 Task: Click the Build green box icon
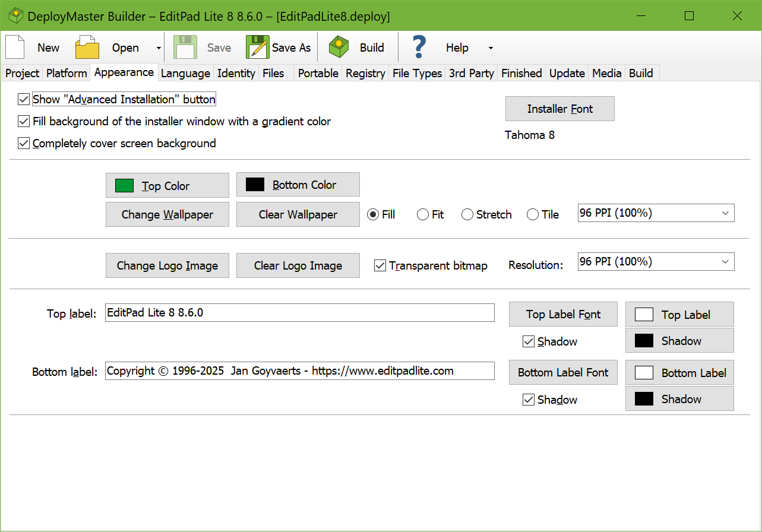click(339, 47)
